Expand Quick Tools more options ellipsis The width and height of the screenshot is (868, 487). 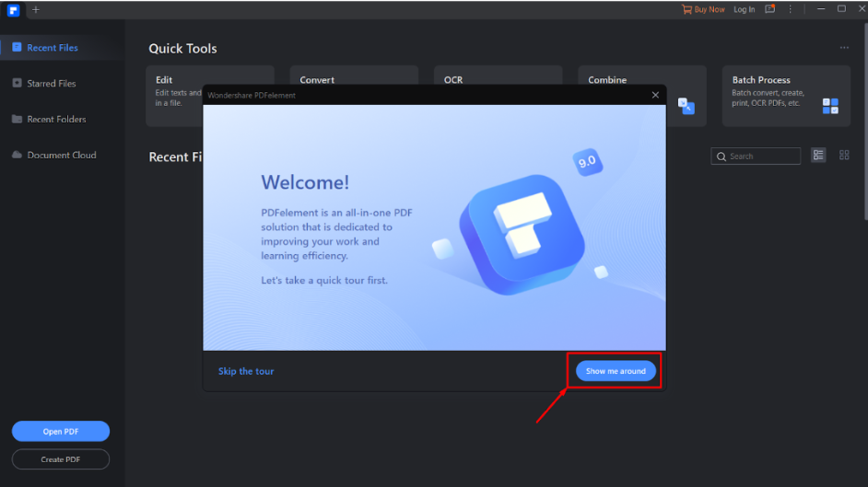tap(844, 48)
